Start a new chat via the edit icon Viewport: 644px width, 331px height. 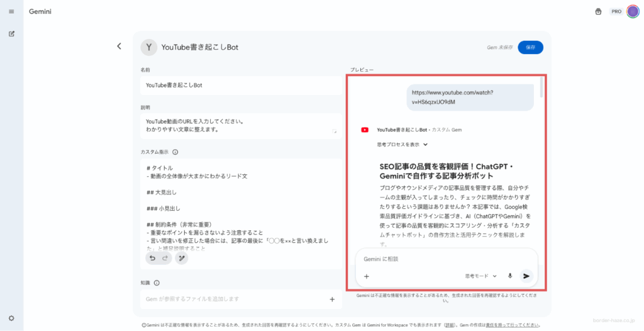click(11, 34)
